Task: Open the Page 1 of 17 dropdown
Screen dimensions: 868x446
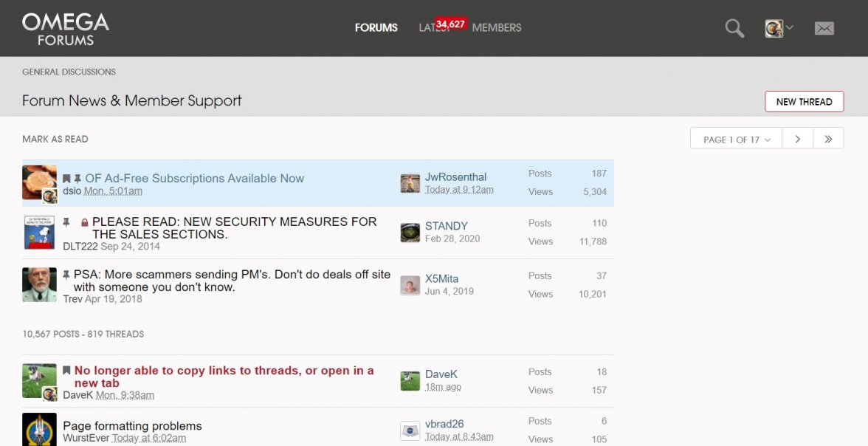Action: point(736,139)
